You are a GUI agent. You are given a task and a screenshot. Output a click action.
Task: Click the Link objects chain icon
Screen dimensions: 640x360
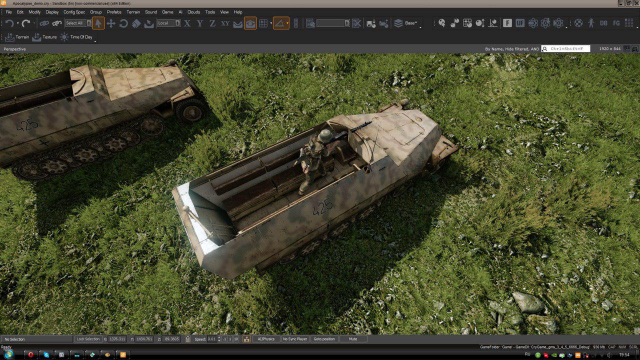point(44,24)
